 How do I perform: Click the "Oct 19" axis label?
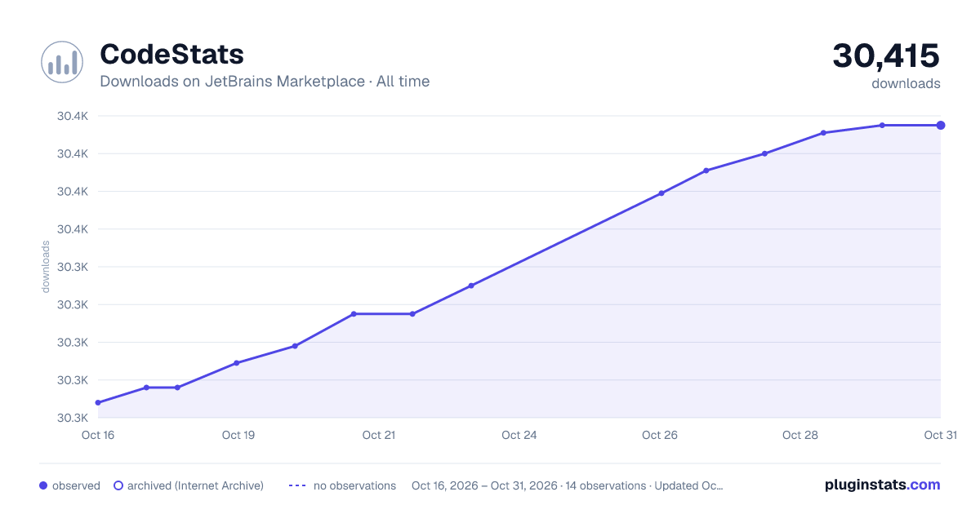238,435
